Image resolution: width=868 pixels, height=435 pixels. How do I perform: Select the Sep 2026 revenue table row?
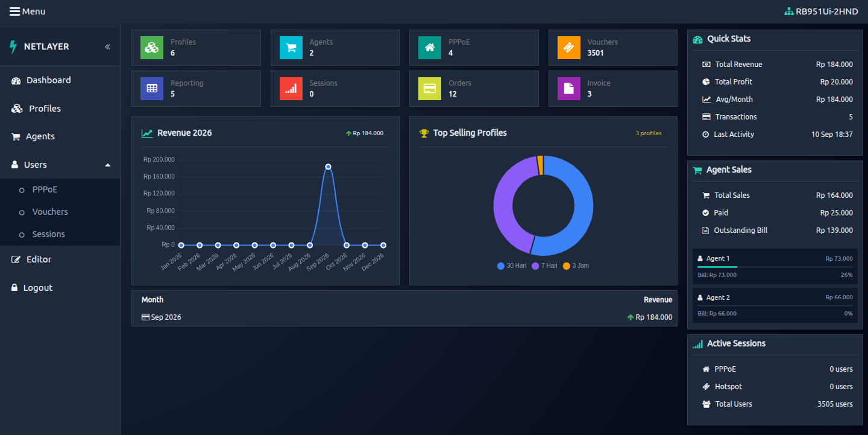point(404,317)
